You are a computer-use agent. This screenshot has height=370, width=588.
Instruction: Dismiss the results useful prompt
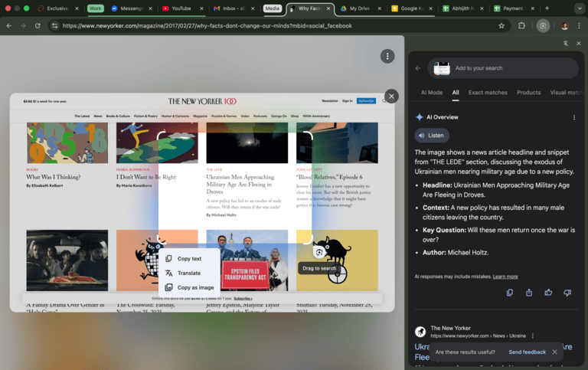click(554, 352)
